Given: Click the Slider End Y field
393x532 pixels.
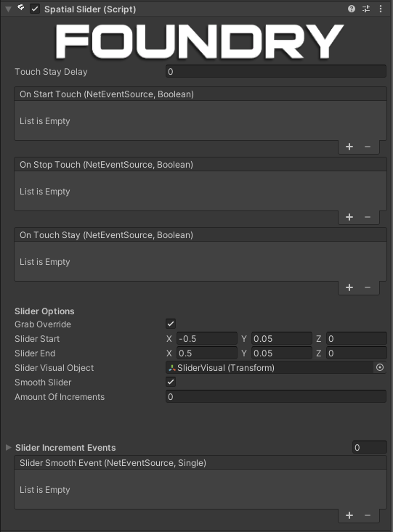Looking at the screenshot, I should point(281,353).
